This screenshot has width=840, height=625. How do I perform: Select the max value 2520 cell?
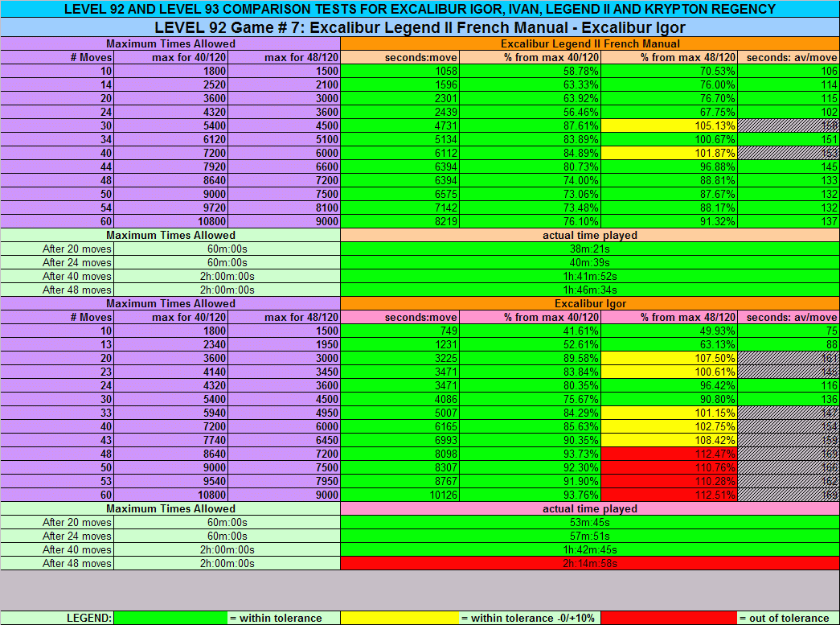click(x=170, y=84)
